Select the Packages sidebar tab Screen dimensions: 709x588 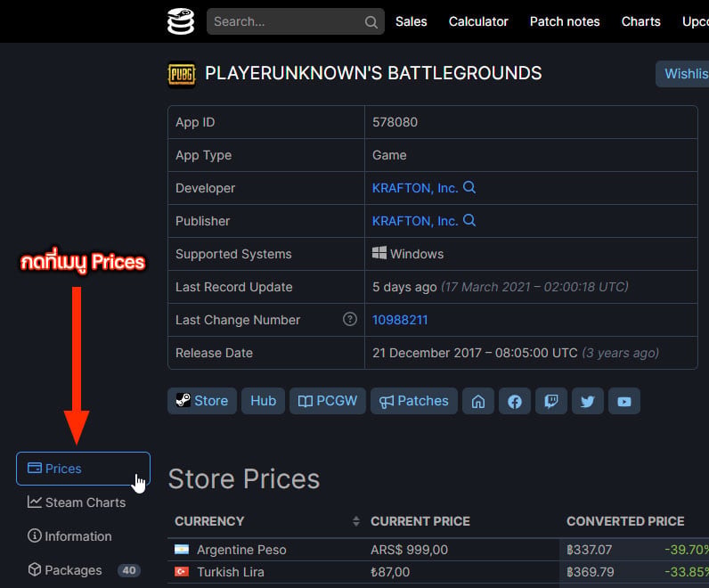click(84, 570)
